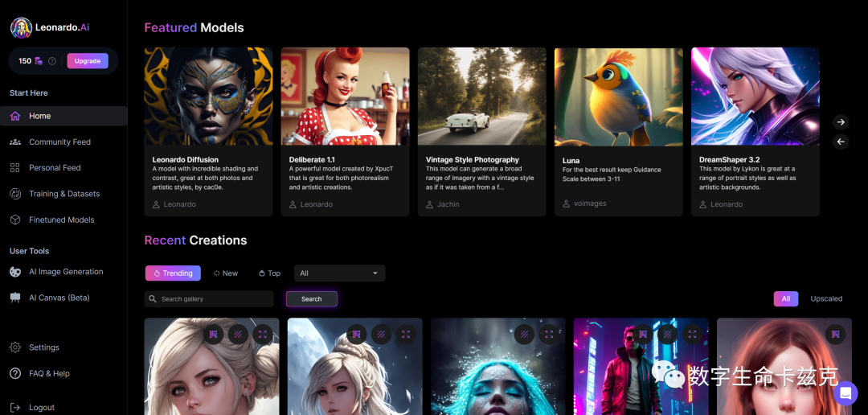Click the Community Feed people icon
Screen dimensions: 868x415
(15, 142)
